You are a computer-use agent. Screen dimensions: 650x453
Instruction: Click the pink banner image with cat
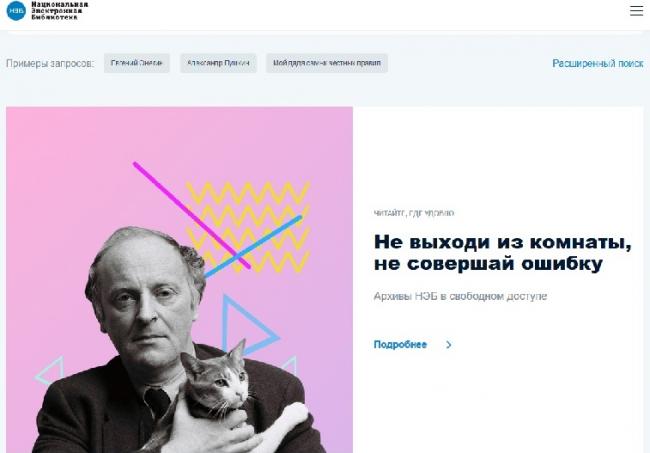179,280
